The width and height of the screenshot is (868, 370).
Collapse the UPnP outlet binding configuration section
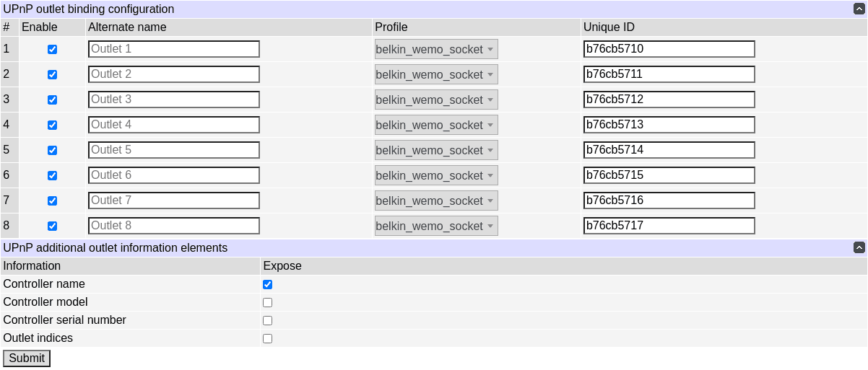coord(859,9)
